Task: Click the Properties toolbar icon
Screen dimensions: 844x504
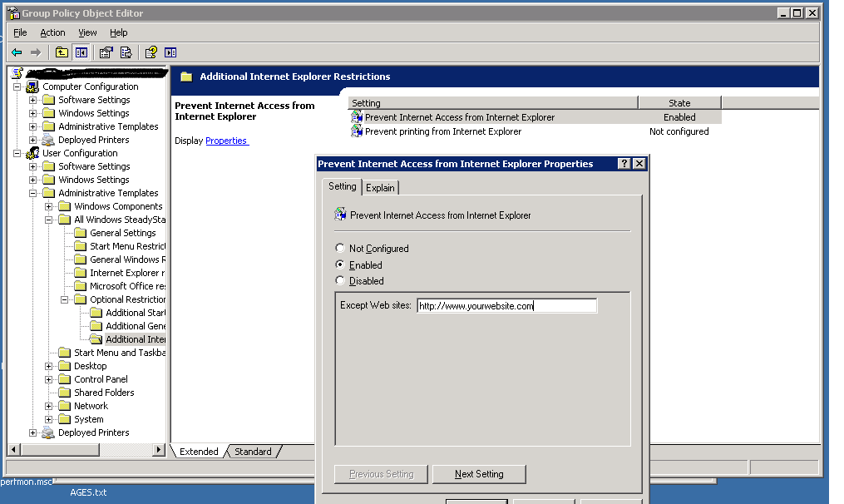Action: tap(106, 52)
